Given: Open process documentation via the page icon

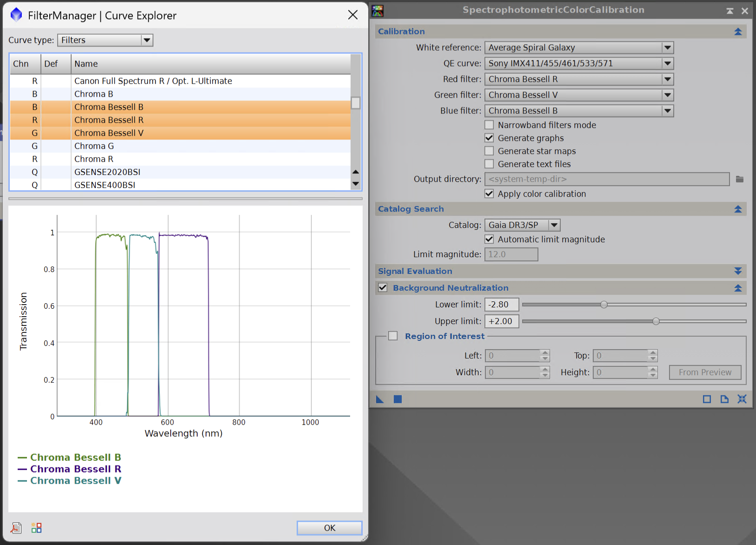Looking at the screenshot, I should 724,399.
